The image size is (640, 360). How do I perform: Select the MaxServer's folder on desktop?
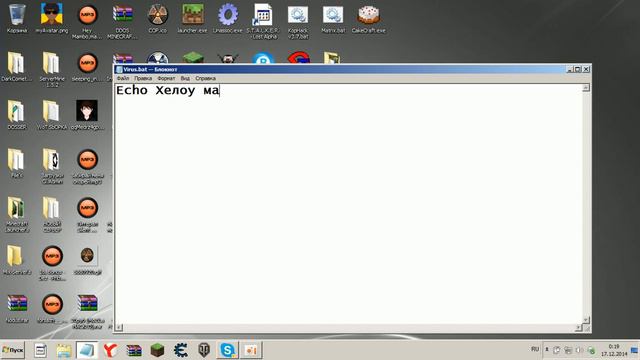[16, 260]
